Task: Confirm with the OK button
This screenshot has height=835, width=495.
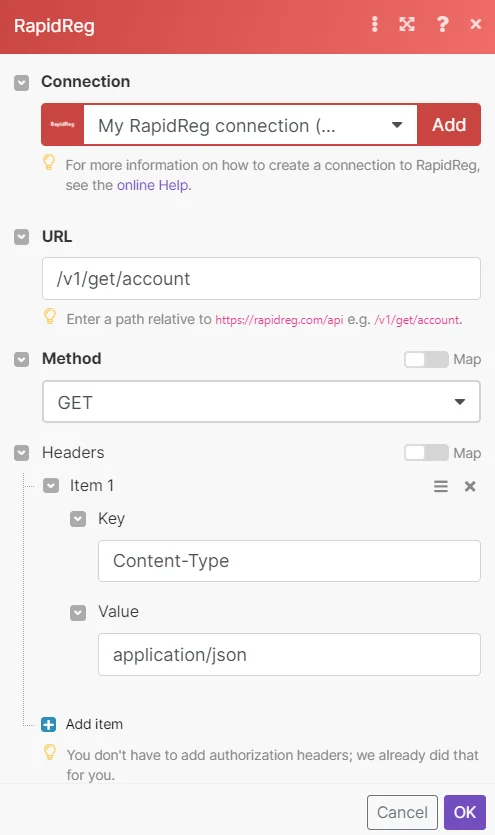Action: click(465, 812)
